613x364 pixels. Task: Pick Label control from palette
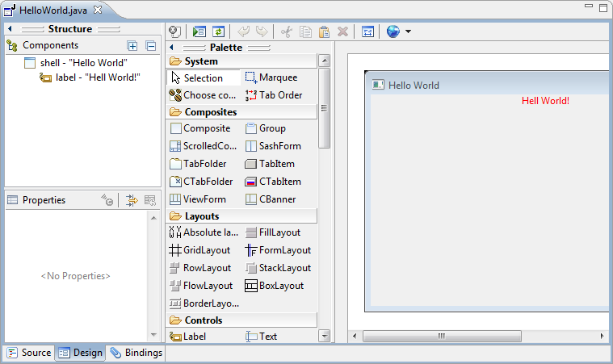pyautogui.click(x=187, y=337)
